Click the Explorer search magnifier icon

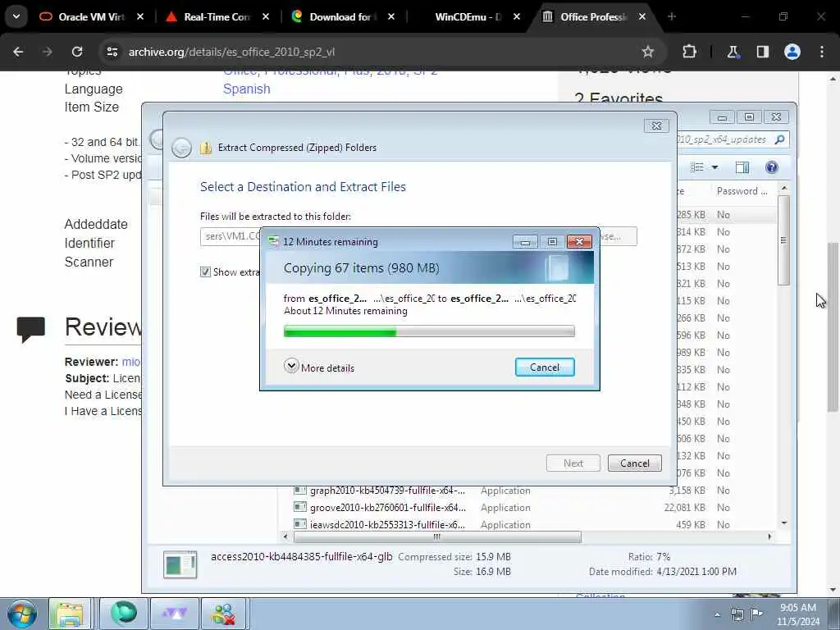(x=779, y=139)
